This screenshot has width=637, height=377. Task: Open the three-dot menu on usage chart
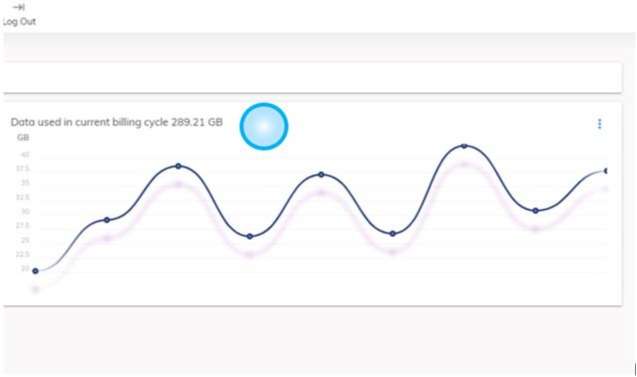click(600, 124)
